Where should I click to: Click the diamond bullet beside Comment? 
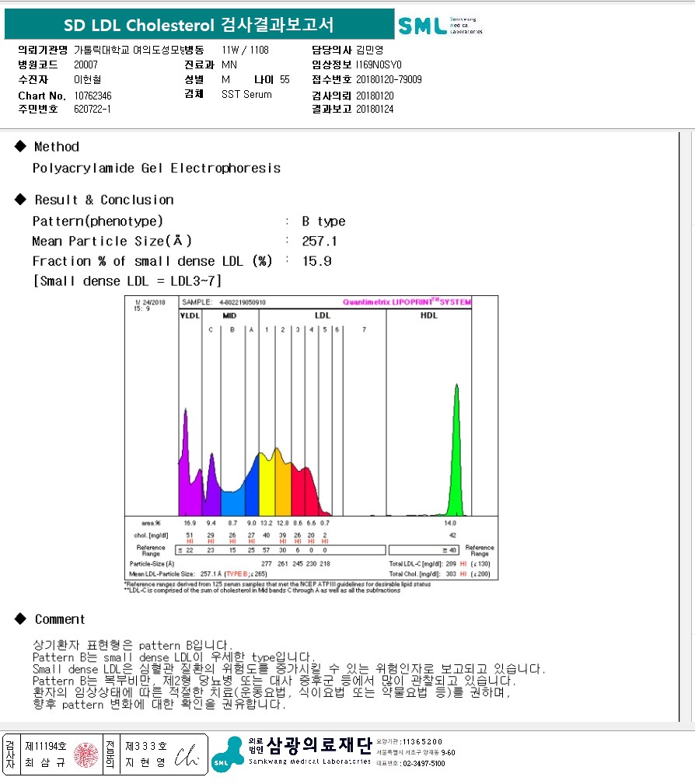coord(20,618)
